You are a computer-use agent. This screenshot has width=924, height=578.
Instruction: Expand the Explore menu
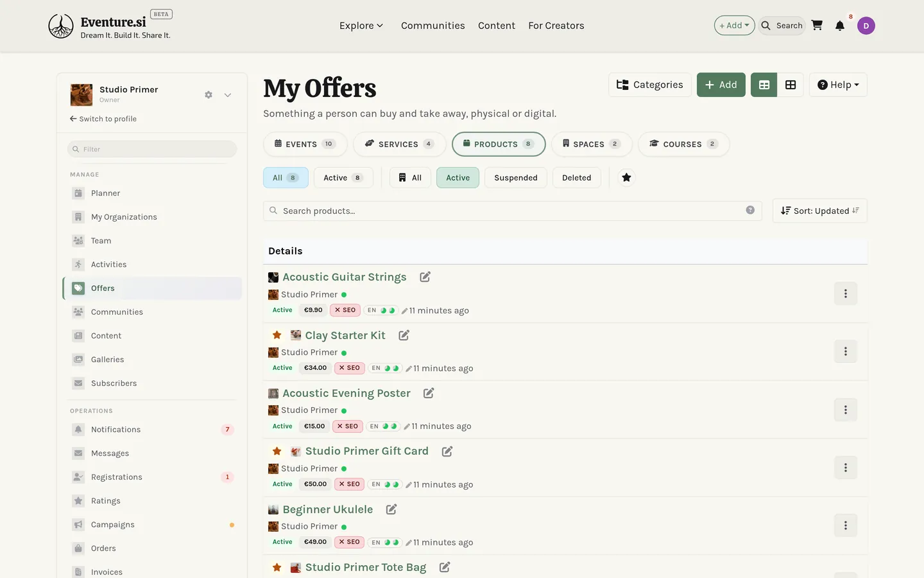[x=361, y=26]
